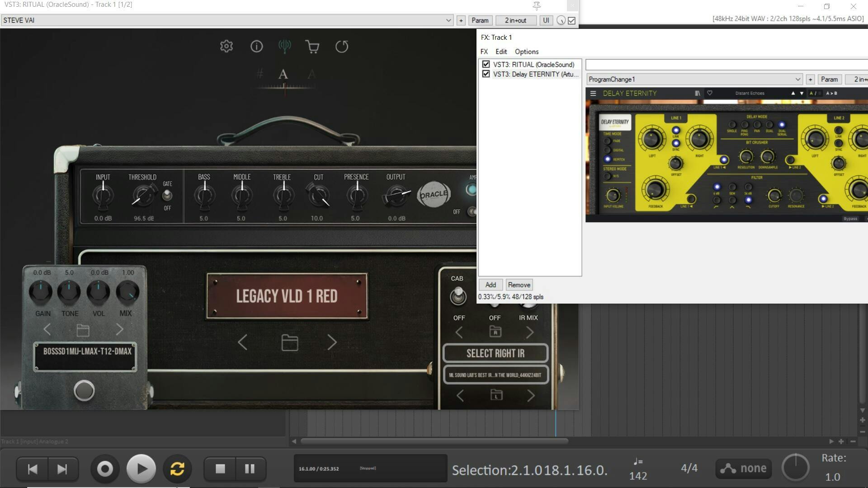Click the tempo 142 BPM field
The image size is (868, 488).
tap(638, 476)
